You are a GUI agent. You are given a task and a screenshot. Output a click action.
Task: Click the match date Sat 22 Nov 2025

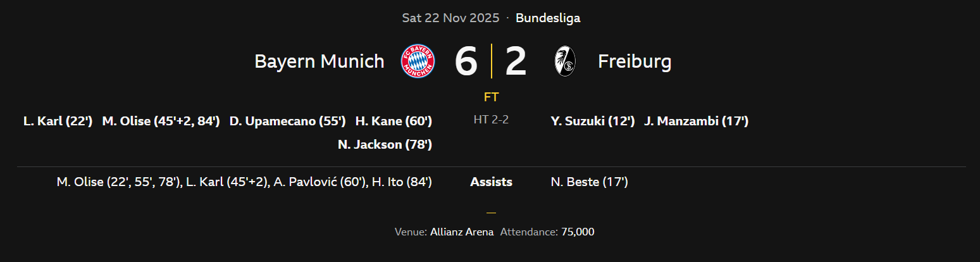[x=450, y=18]
